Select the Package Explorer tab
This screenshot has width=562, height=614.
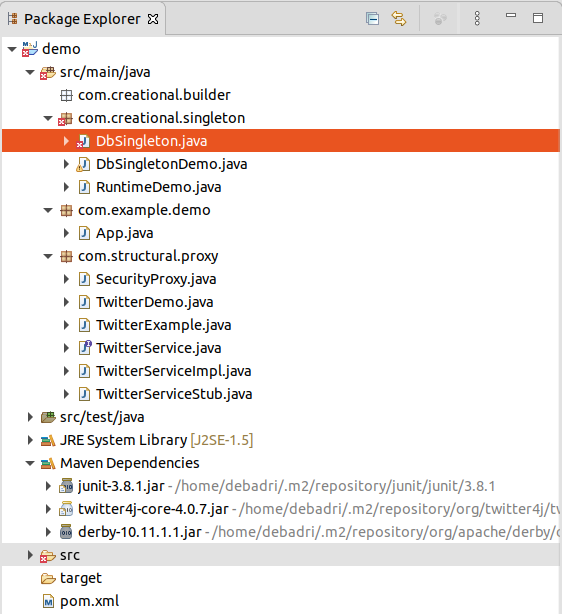(83, 19)
